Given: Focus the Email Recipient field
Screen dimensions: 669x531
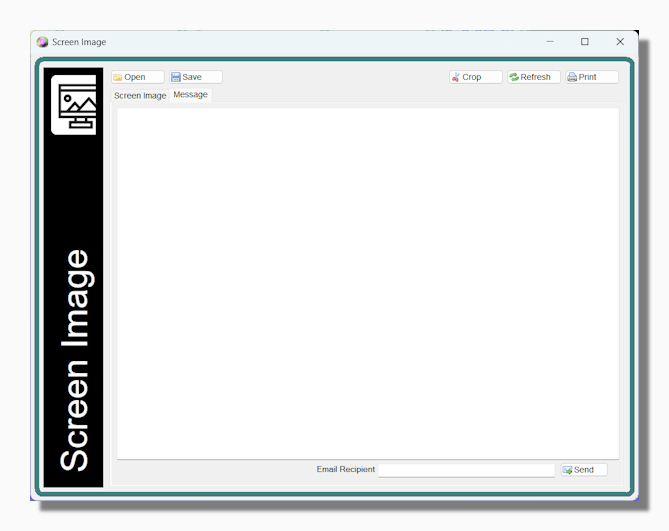Looking at the screenshot, I should click(x=466, y=470).
